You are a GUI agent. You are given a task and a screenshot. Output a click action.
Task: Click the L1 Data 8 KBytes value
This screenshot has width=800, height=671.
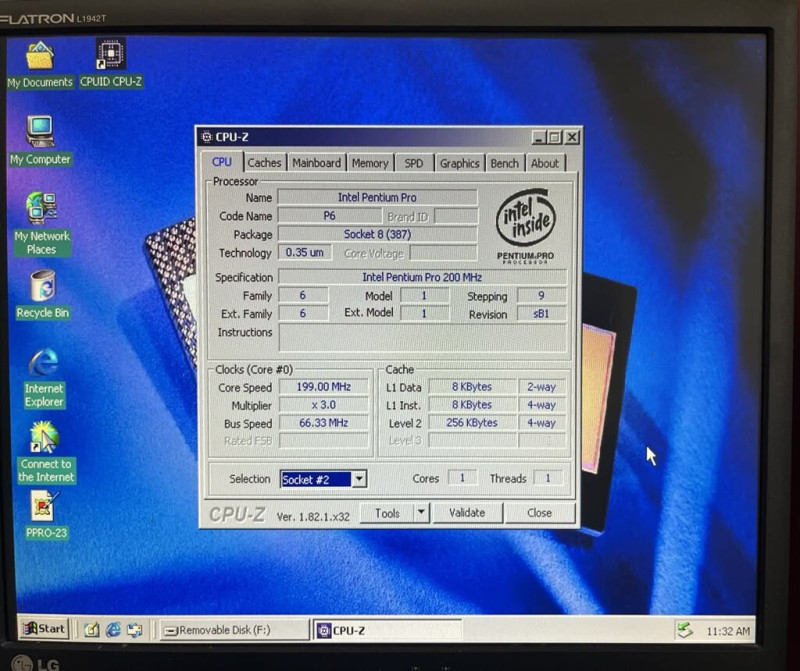pos(472,387)
